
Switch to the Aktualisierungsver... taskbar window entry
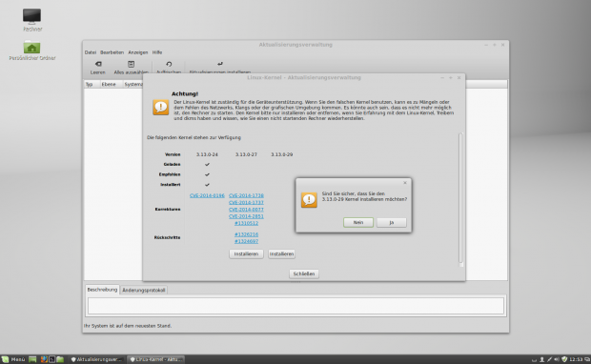[96, 359]
